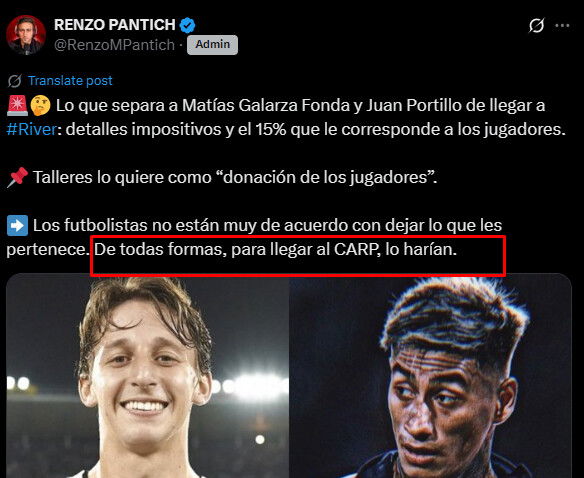The height and width of the screenshot is (478, 584).
Task: Click the highlighted sentence 'De todas formas'
Action: coord(275,249)
